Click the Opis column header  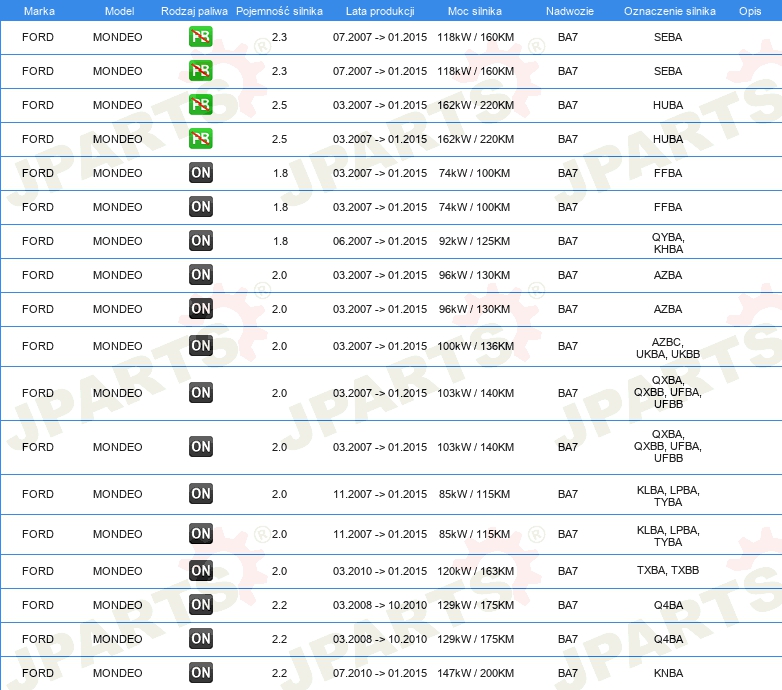pos(750,11)
